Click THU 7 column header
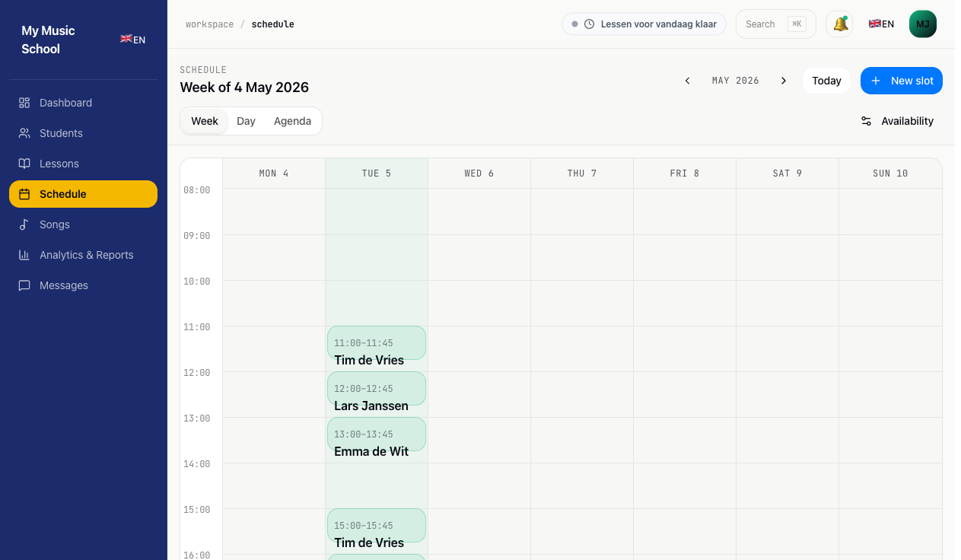Viewport: 961px width, 560px height. coord(582,173)
